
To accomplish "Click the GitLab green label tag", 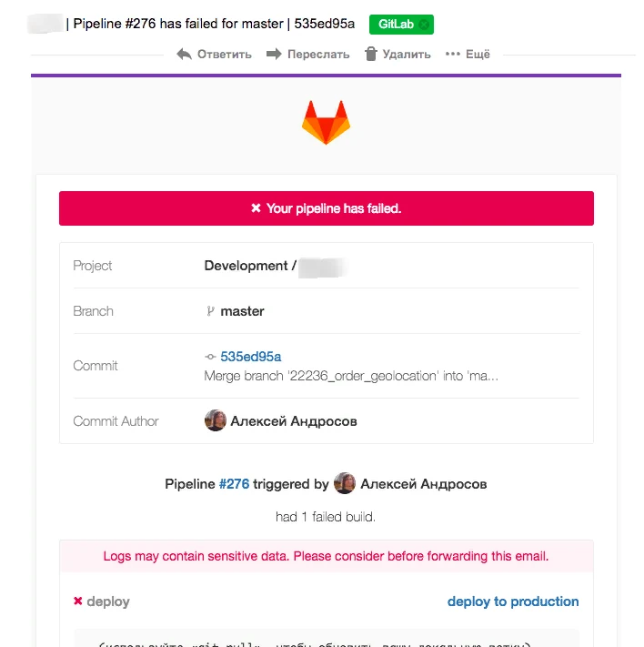I will (401, 25).
